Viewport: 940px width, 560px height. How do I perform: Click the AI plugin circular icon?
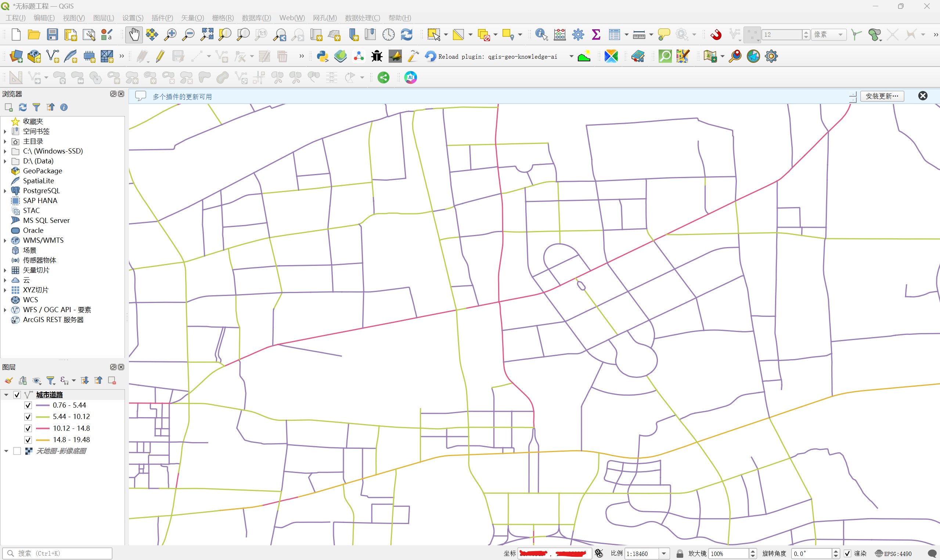click(410, 78)
